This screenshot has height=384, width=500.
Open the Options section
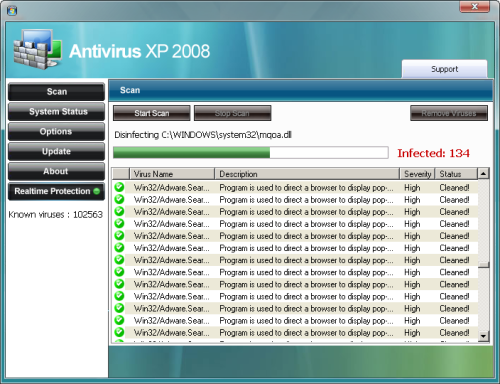56,132
